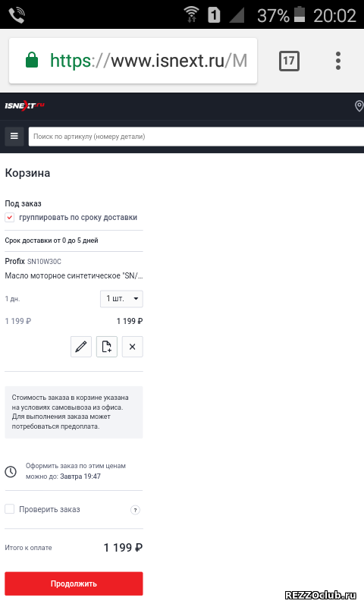
Task: Uncheck group by delivery time checkbox
Action: pos(10,218)
